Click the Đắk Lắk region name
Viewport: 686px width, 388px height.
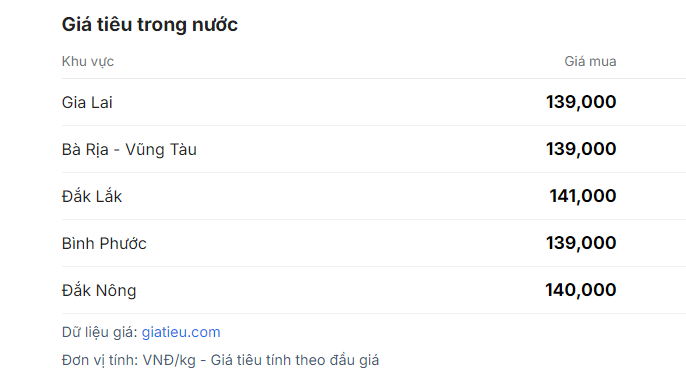92,196
